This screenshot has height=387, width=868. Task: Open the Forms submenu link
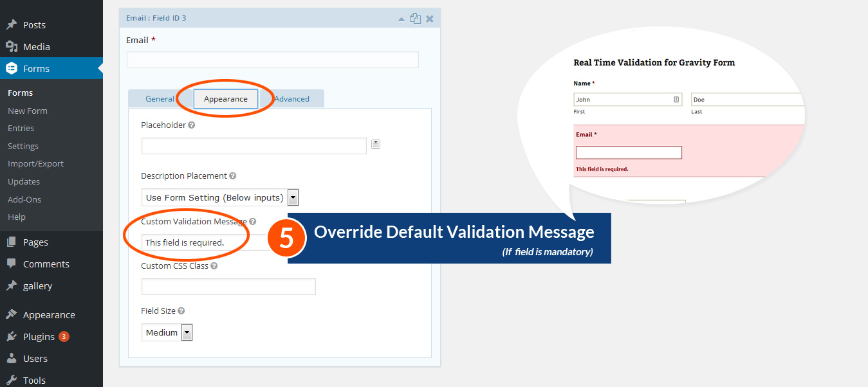point(21,93)
